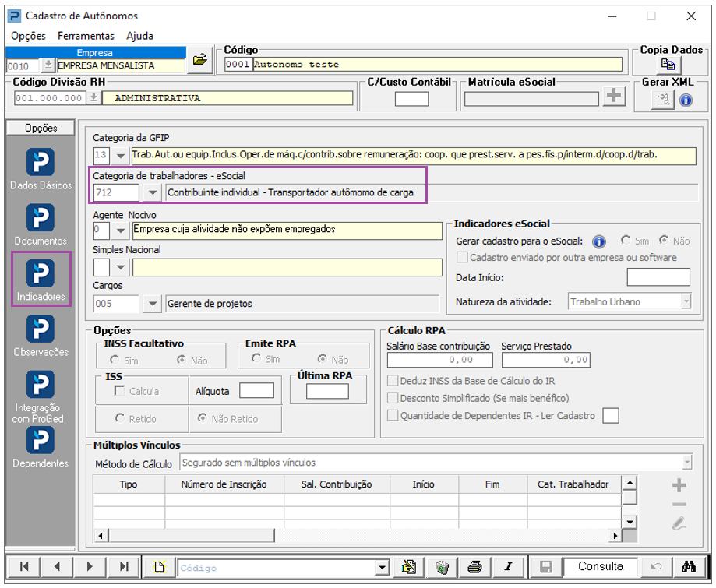The image size is (716, 588).
Task: Open the Método de Cálculo dropdown
Action: 687,463
